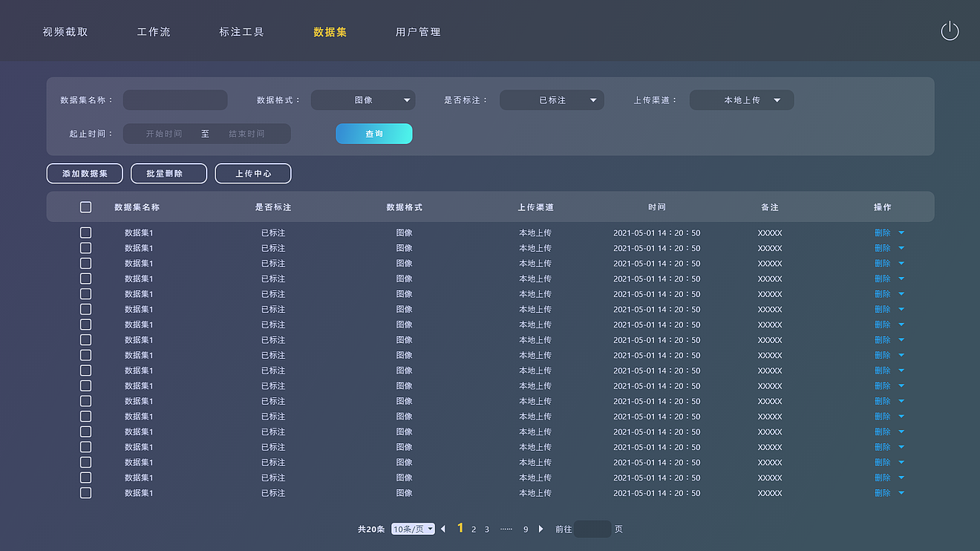Open the 10条/页 page size selector
Screen dimensions: 980x551
[412, 528]
